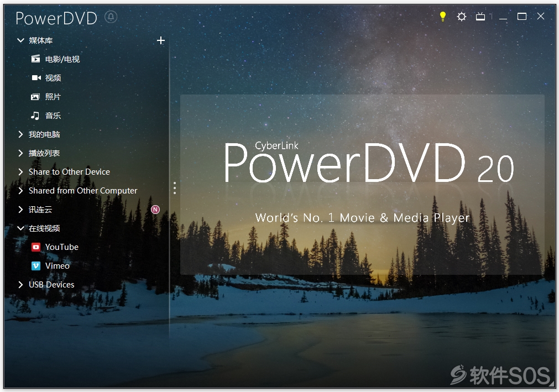
Task: Click the notification bell icon beside PowerDVD
Action: coord(111,17)
